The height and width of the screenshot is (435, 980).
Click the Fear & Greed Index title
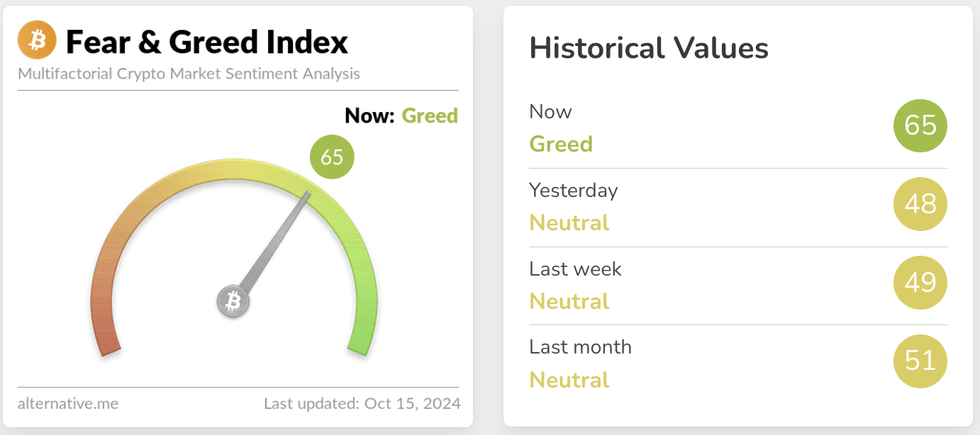(206, 43)
